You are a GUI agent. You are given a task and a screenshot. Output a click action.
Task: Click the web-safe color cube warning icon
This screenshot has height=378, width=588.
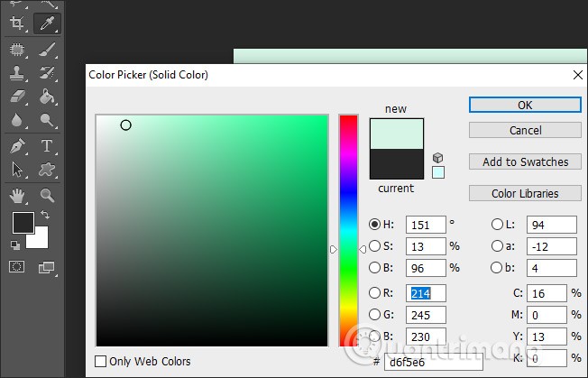pyautogui.click(x=438, y=158)
